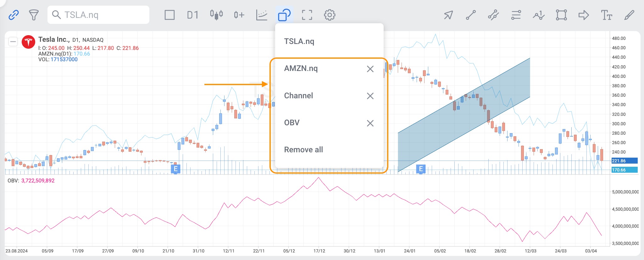Collapse the Tesla chart legend
644x260 pixels.
click(13, 41)
